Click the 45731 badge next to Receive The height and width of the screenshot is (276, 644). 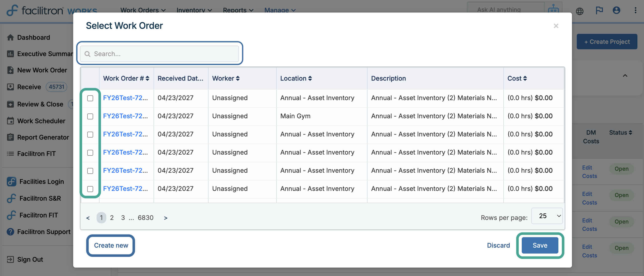tap(56, 87)
